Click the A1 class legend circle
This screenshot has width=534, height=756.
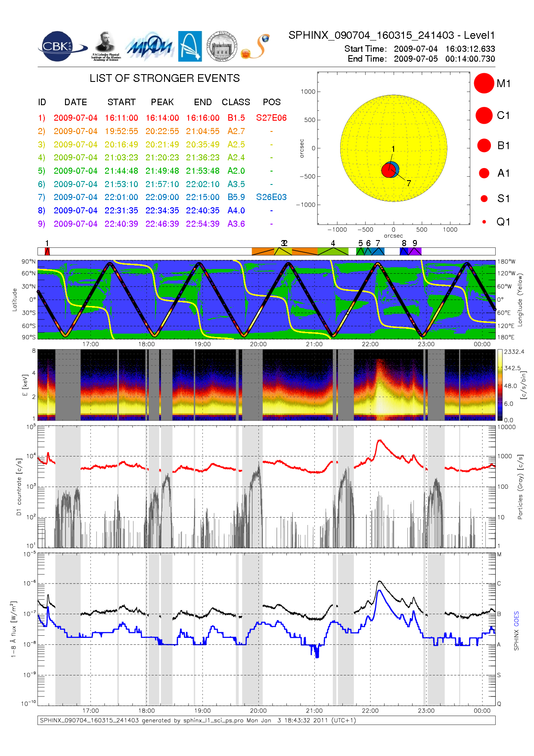pos(484,173)
